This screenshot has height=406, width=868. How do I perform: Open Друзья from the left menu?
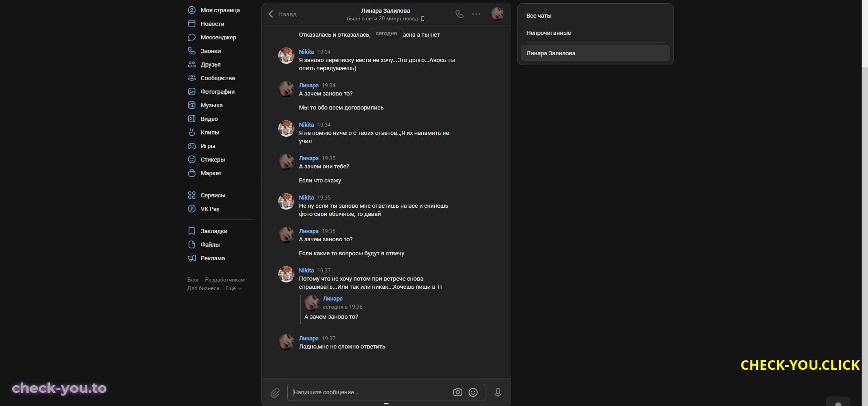(211, 64)
